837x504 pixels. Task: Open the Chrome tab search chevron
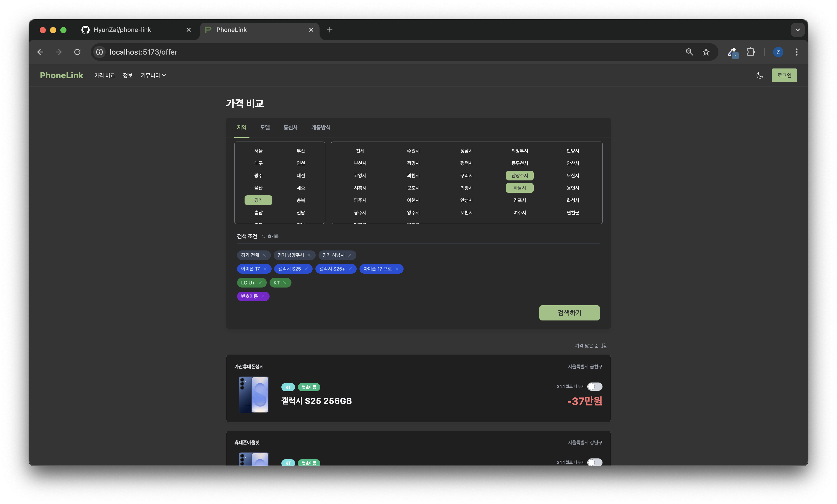pyautogui.click(x=797, y=30)
